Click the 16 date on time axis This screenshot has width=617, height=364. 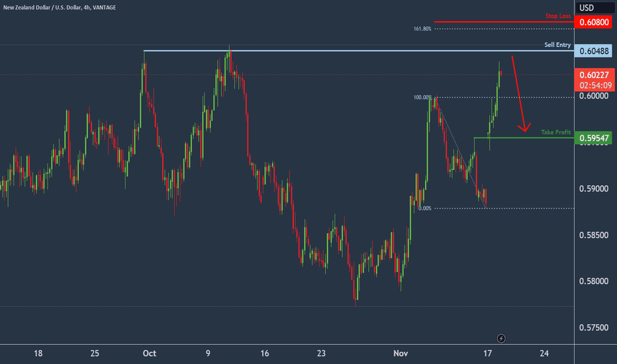coord(264,353)
